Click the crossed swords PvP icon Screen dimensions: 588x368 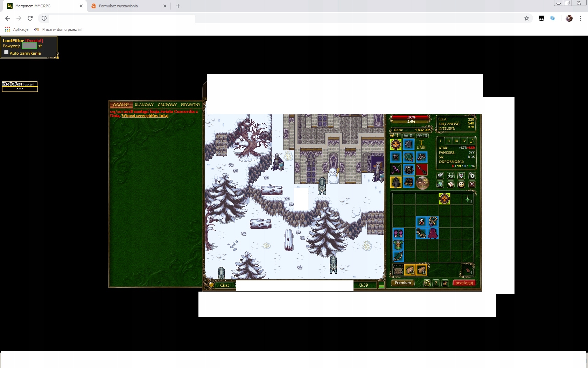click(472, 184)
